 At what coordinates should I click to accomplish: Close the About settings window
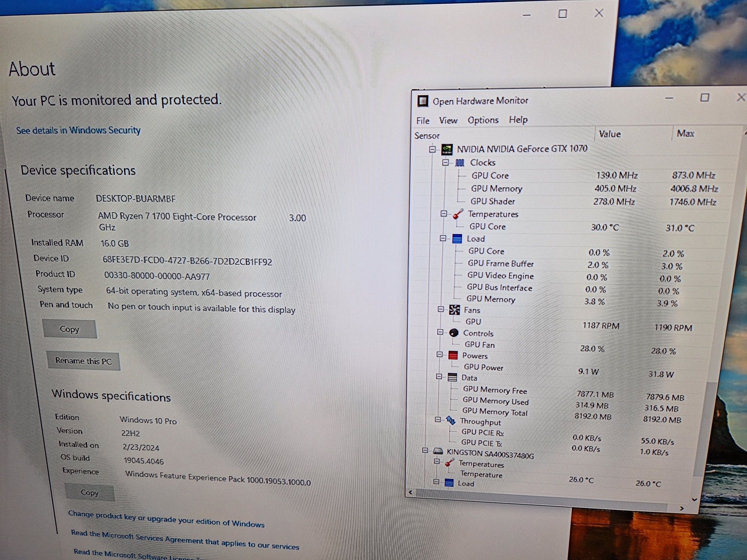(599, 13)
